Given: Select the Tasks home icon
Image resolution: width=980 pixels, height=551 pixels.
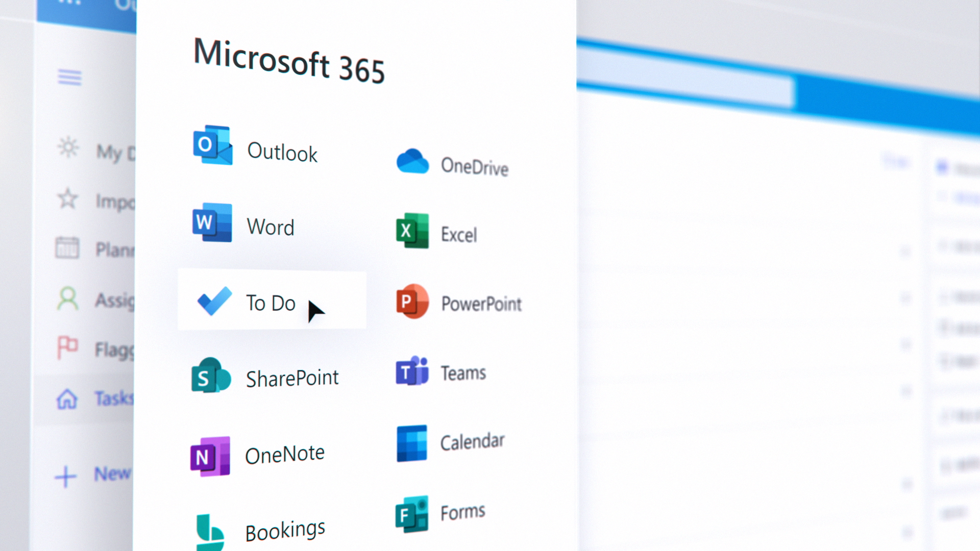Looking at the screenshot, I should coord(67,398).
